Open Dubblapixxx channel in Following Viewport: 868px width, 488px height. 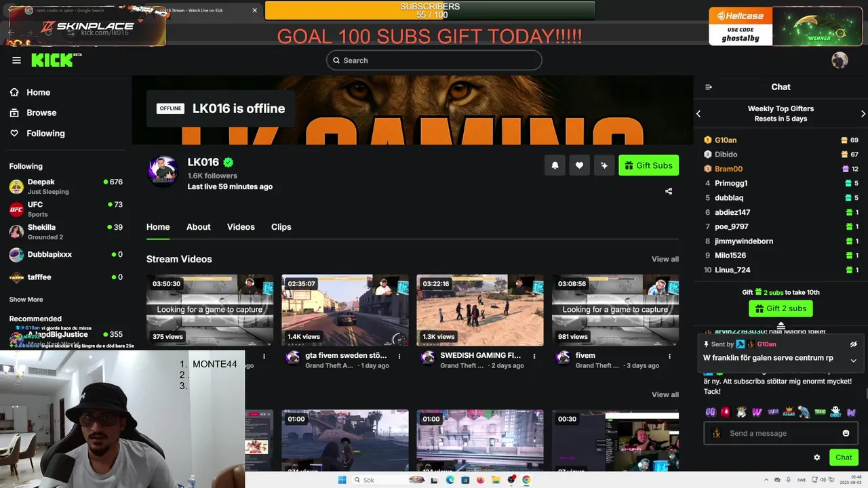pos(66,255)
